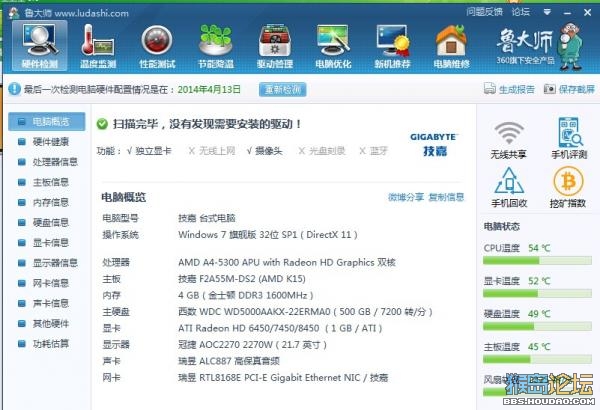
Task: Click the 光盘刻录 feature indicator
Action: [x=322, y=151]
